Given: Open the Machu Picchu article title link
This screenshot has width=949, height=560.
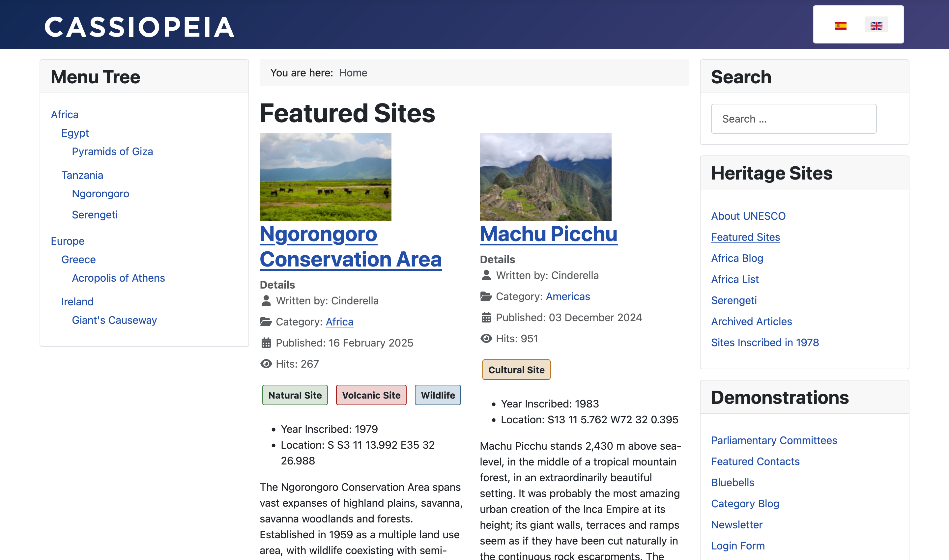Looking at the screenshot, I should (549, 234).
